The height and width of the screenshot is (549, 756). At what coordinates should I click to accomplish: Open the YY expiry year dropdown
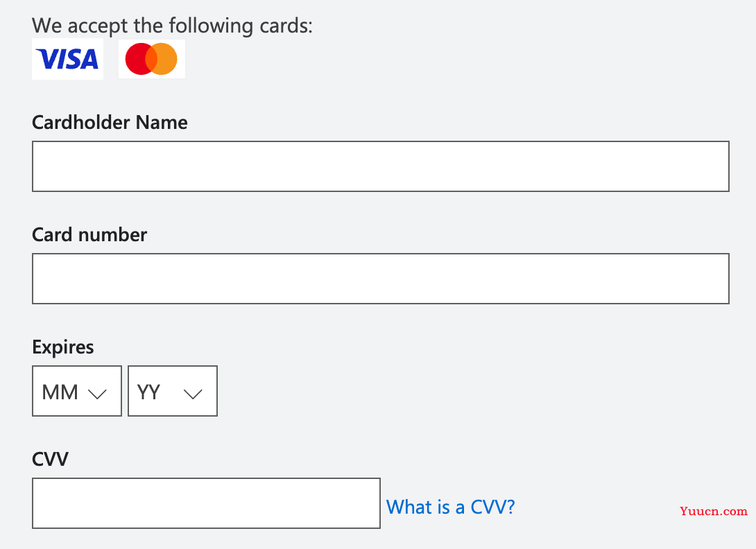173,391
